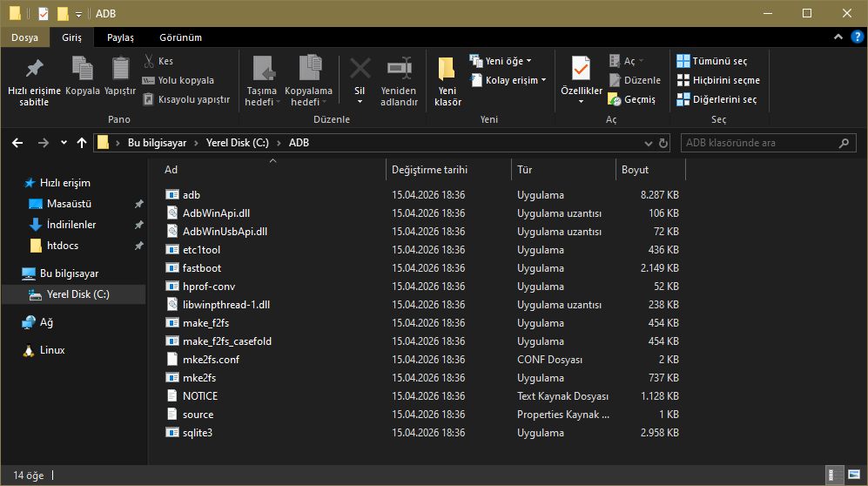Screen dimensions: 868x486
Task: Pin folder to Quick access (Hızlı erişime sabitle)
Action: (x=34, y=82)
